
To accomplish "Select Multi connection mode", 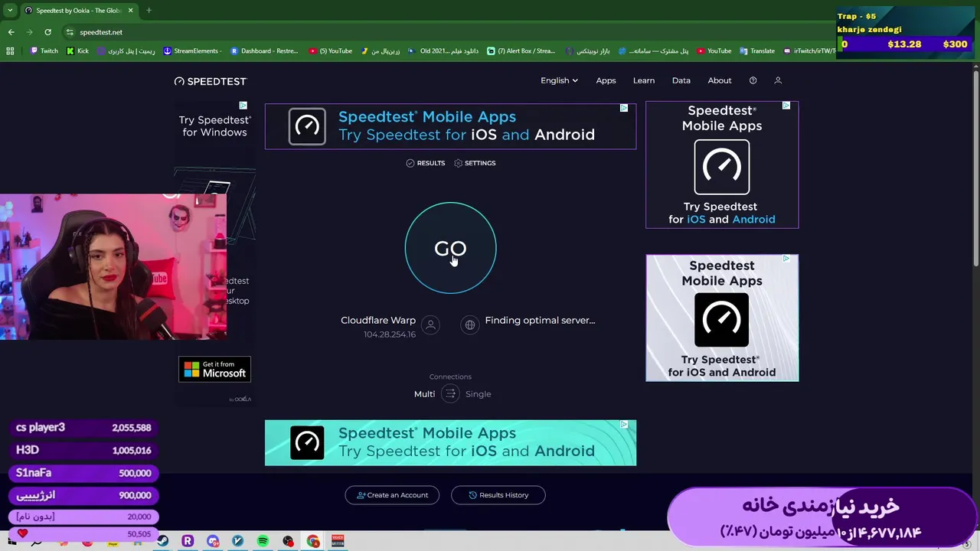I will [x=424, y=394].
